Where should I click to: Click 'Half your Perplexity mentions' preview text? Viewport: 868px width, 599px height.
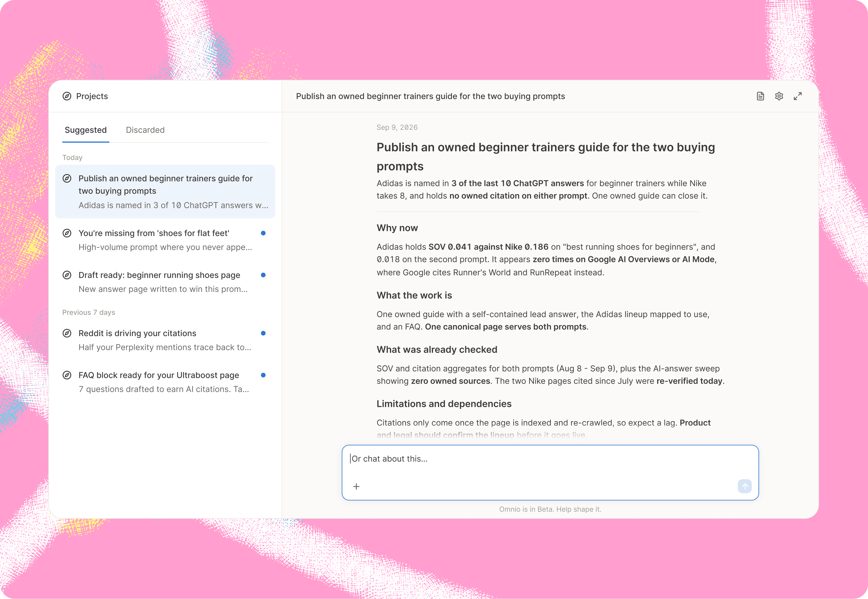click(x=165, y=347)
